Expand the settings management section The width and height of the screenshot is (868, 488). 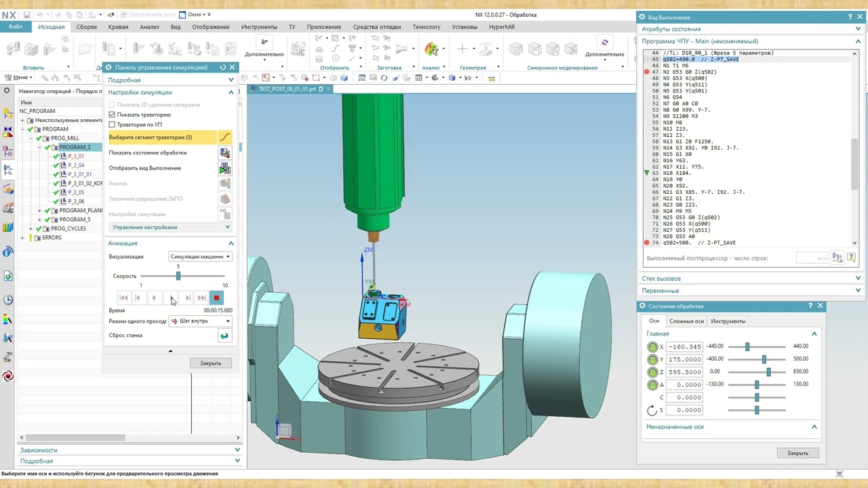tap(170, 227)
